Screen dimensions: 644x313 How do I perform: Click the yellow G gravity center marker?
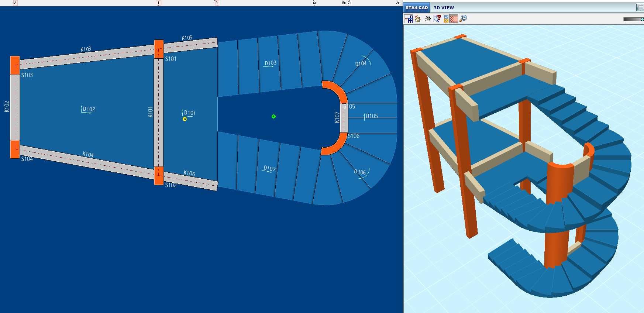[x=185, y=119]
